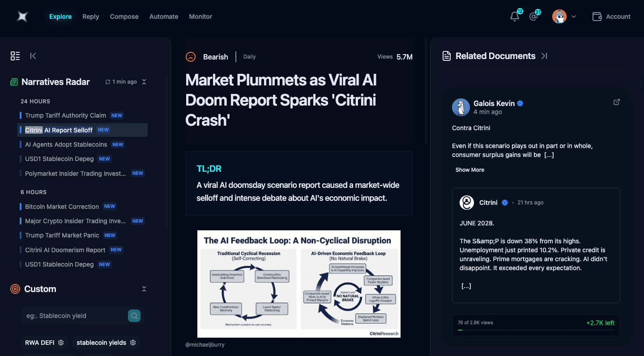Click the views progress bar
This screenshot has width=644, height=356.
536,330
